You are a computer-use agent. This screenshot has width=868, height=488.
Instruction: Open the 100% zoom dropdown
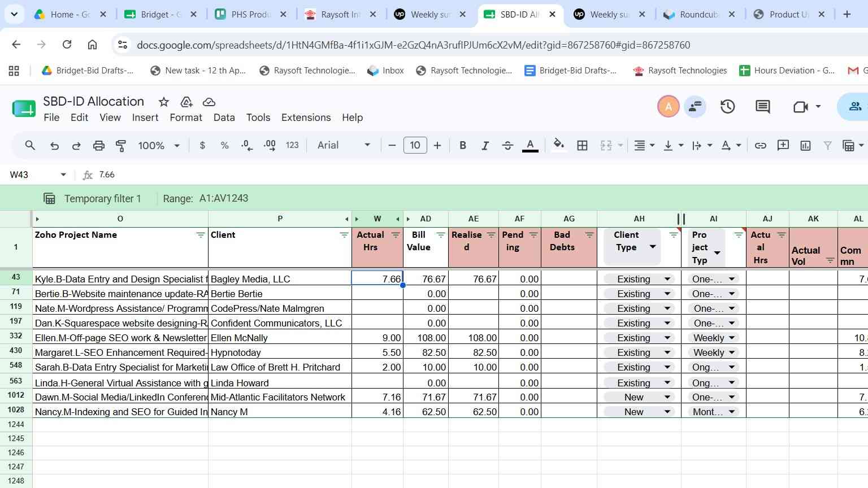(x=159, y=146)
